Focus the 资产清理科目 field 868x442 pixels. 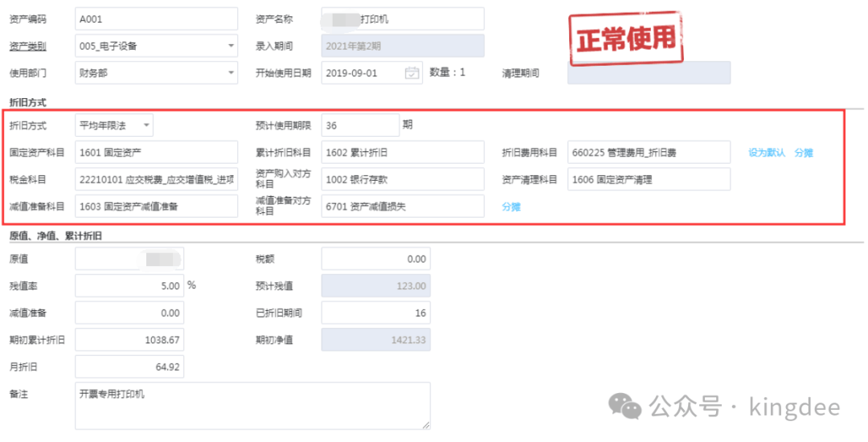pos(649,179)
